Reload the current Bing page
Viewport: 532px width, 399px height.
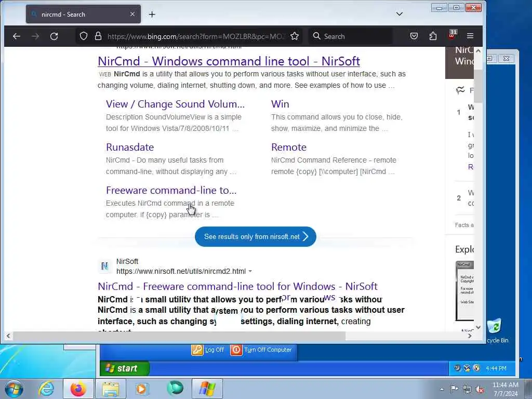54,36
